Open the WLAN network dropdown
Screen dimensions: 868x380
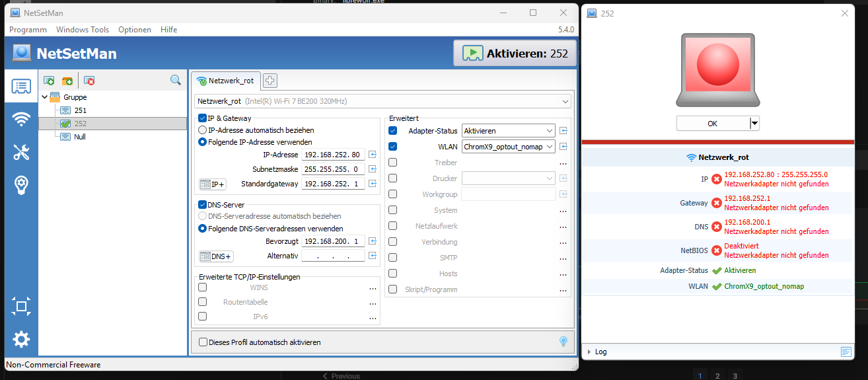coord(508,147)
